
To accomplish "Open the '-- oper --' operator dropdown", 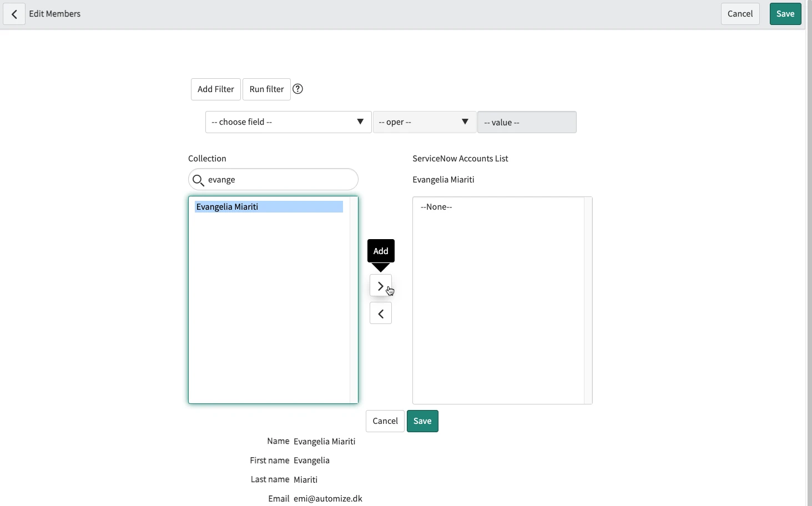I will tap(425, 122).
